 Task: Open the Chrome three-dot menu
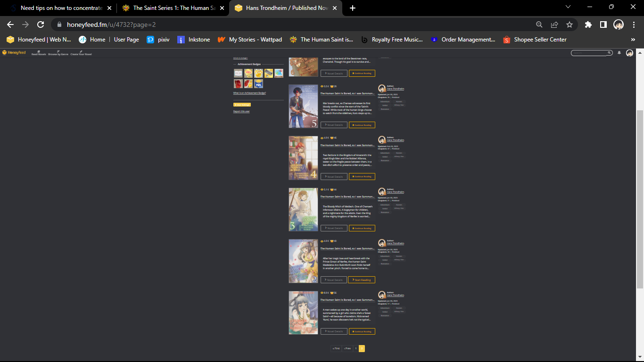(633, 25)
